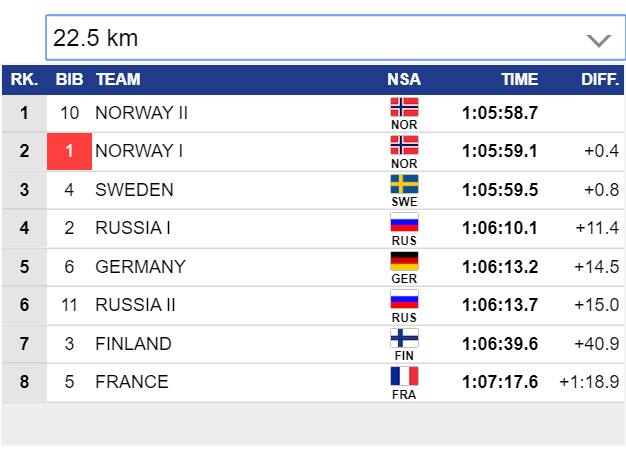The width and height of the screenshot is (626, 450).
Task: Click Norway flag in Norway II row
Action: (x=404, y=107)
